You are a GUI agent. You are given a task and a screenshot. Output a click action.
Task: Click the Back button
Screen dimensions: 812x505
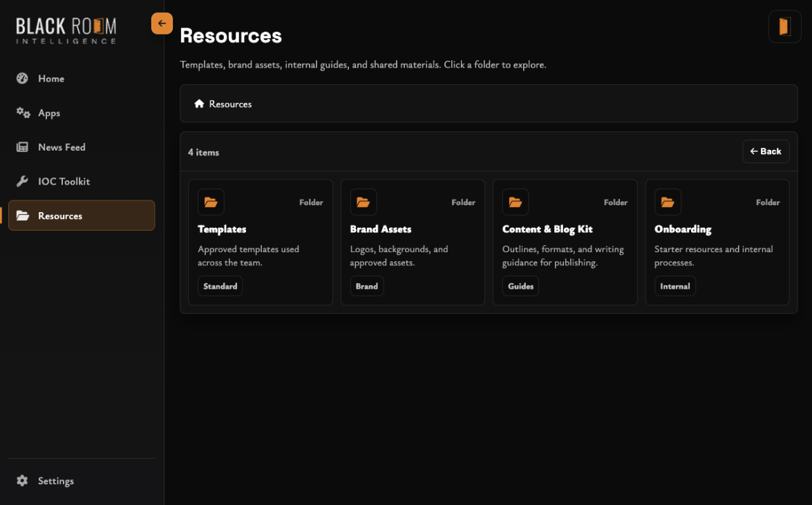click(x=766, y=151)
